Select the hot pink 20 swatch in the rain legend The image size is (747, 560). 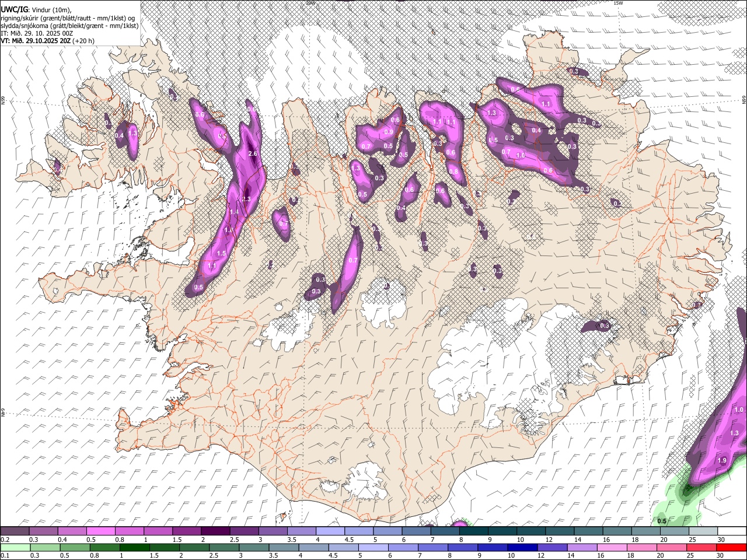[672, 547]
